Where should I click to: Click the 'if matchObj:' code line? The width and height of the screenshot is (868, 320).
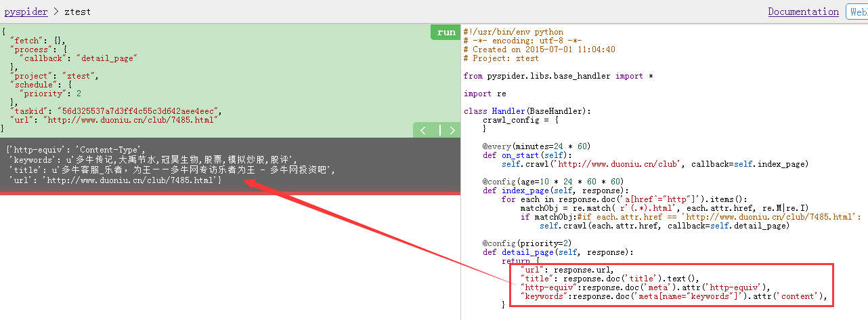(x=691, y=216)
